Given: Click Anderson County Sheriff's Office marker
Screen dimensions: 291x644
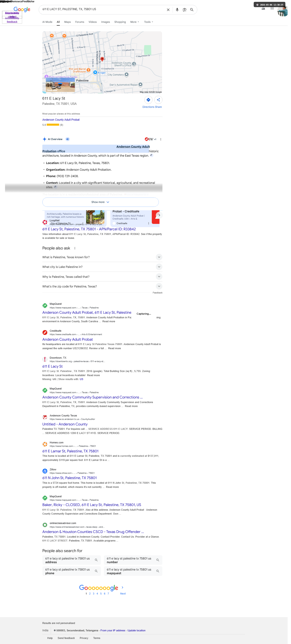Looking at the screenshot, I should tap(134, 64).
